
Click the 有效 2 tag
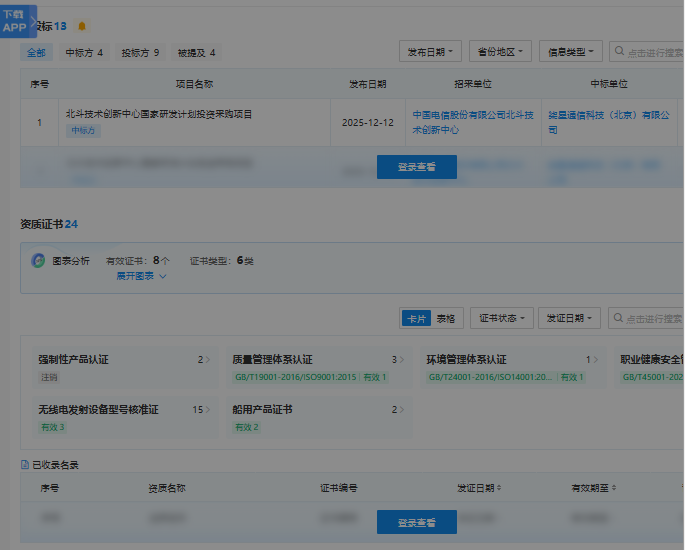tap(247, 427)
